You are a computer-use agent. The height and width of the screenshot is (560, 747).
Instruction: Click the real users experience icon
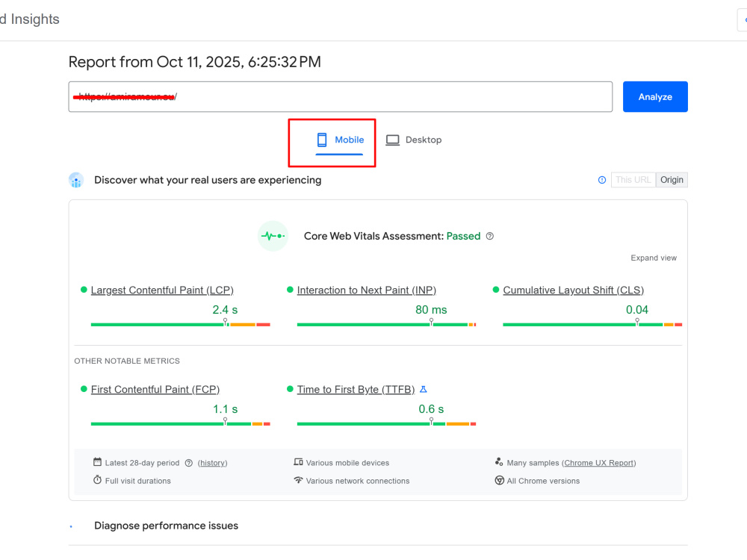pyautogui.click(x=76, y=180)
